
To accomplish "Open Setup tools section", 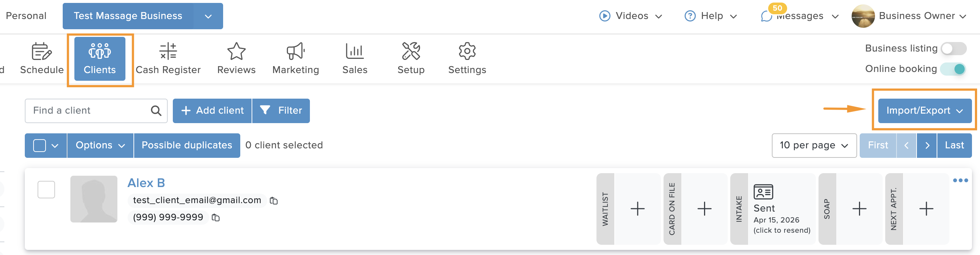I will click(x=411, y=59).
